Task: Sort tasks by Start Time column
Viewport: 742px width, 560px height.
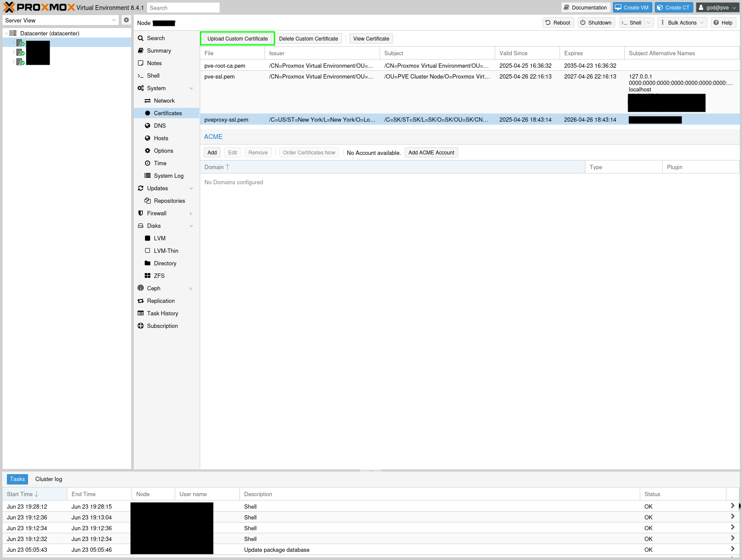Action: tap(35, 494)
